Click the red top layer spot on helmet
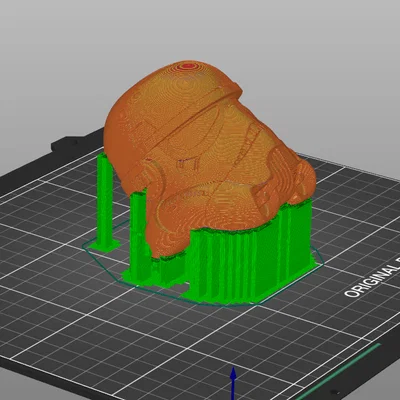The image size is (400, 400). click(x=186, y=66)
